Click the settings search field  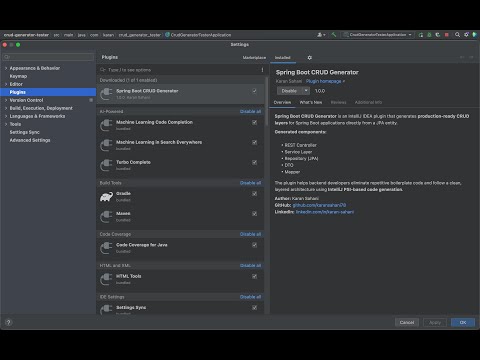click(x=48, y=57)
